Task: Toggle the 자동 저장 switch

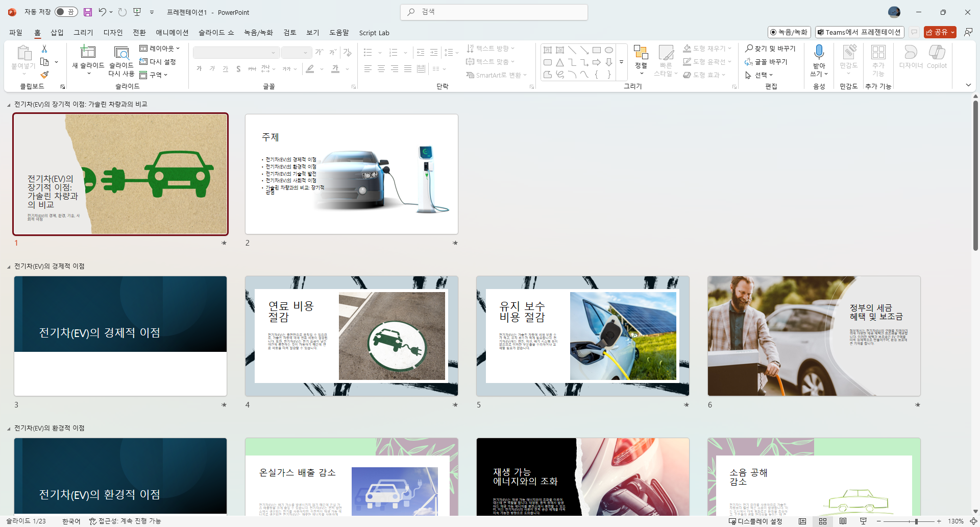Action: [66, 12]
